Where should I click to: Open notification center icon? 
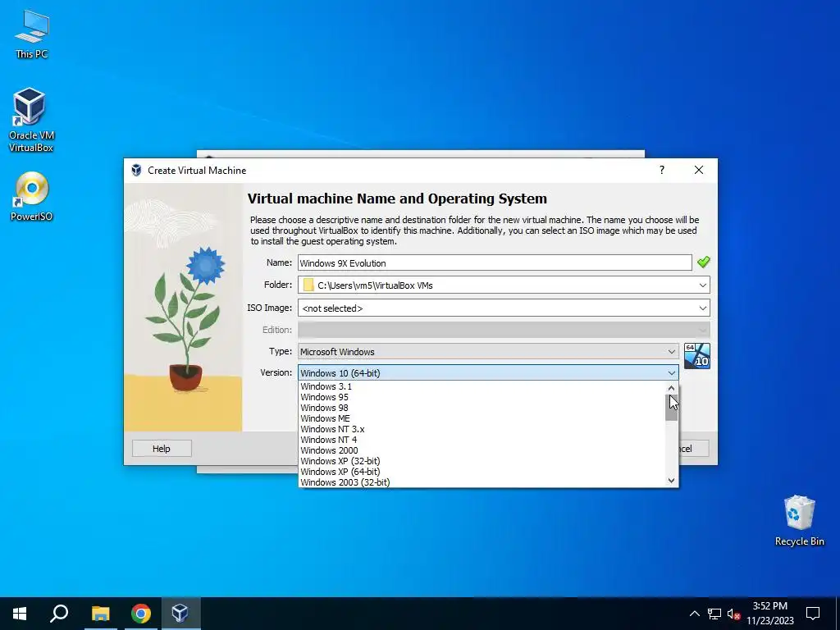[x=813, y=614]
